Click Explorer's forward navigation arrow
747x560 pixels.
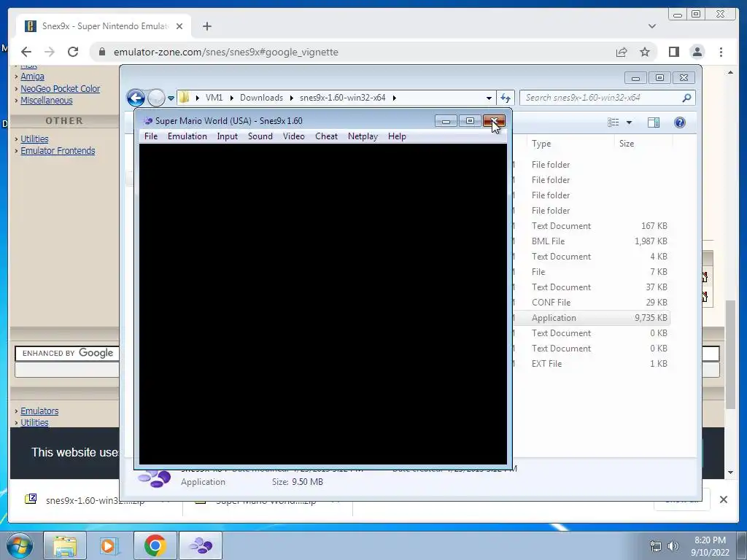click(156, 98)
